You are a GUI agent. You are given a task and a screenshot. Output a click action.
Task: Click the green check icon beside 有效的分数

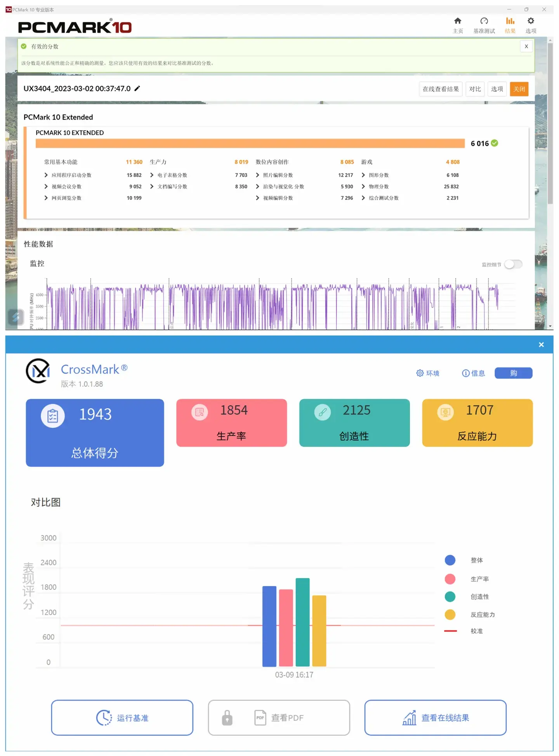(24, 46)
